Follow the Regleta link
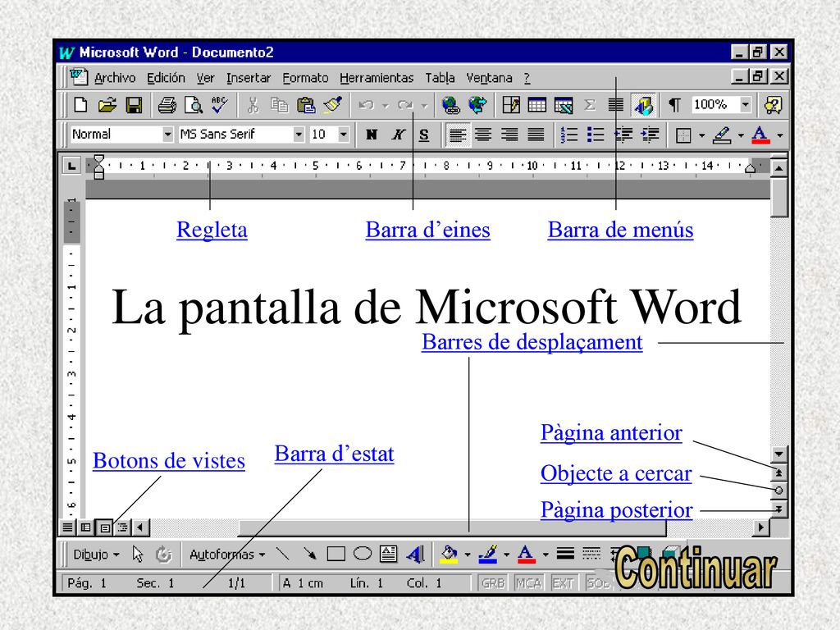The image size is (840, 630). (x=212, y=230)
